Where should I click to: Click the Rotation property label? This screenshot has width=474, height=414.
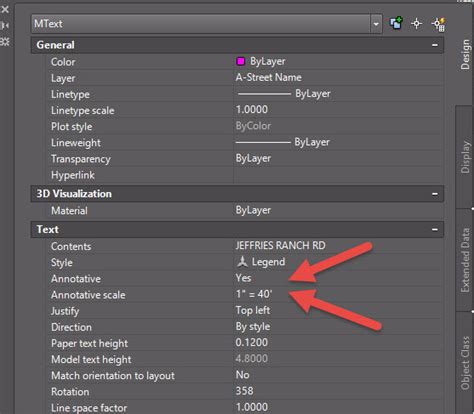70,392
